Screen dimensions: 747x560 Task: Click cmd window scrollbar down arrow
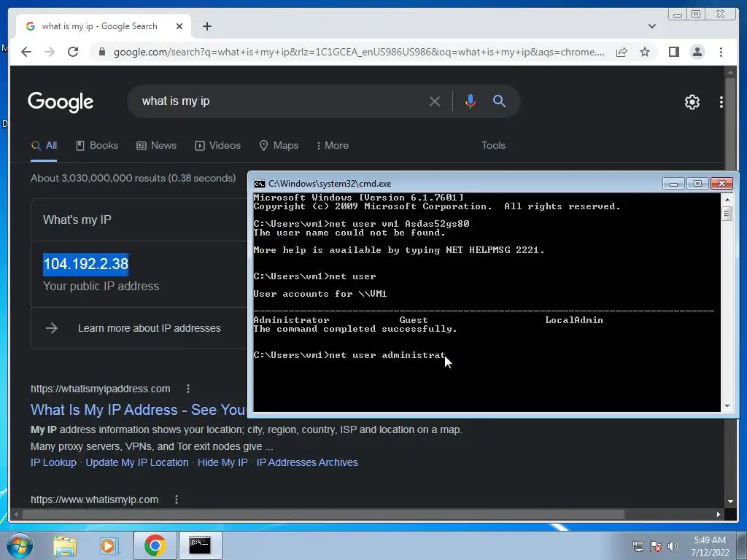click(727, 405)
